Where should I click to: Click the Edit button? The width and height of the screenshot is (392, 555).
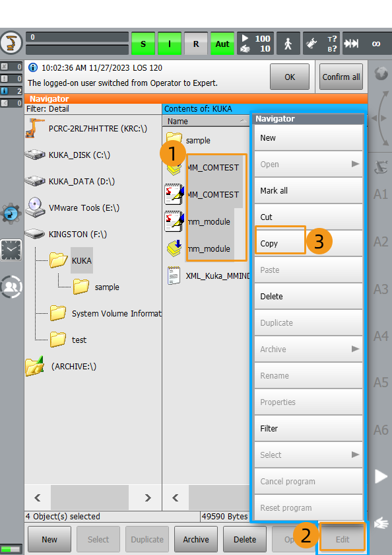tap(343, 539)
